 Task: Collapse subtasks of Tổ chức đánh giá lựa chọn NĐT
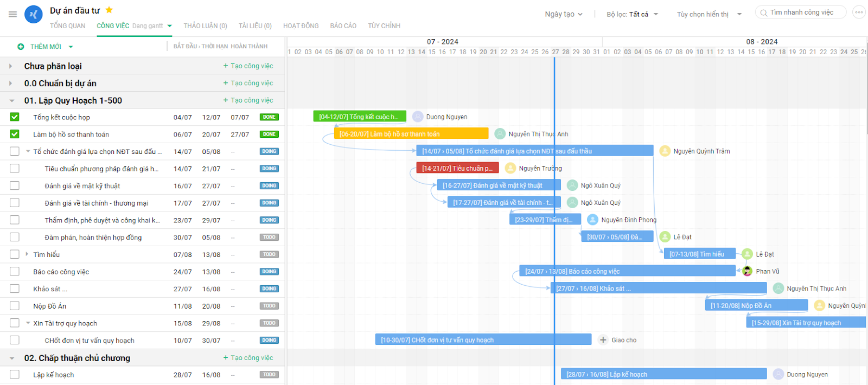click(28, 151)
